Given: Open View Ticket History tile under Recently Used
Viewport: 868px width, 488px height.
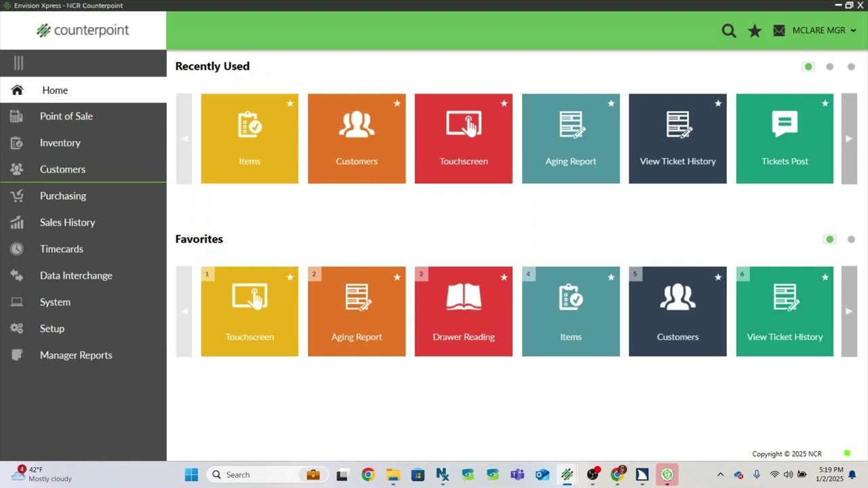Looking at the screenshot, I should click(677, 138).
